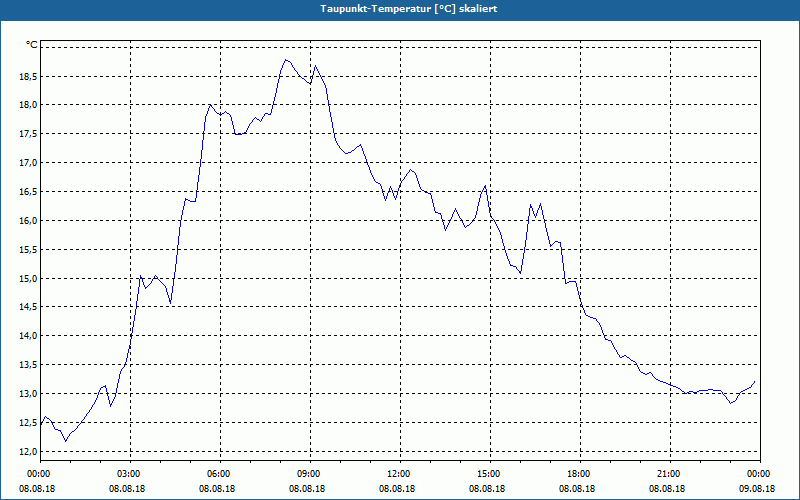Select the 16,0 y-axis value
Viewport: 800px width, 500px height.
tap(27, 220)
